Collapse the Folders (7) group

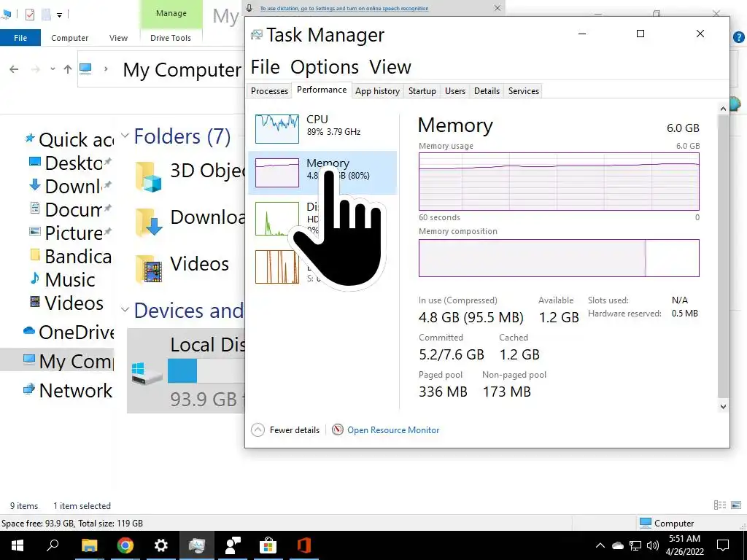pyautogui.click(x=125, y=136)
